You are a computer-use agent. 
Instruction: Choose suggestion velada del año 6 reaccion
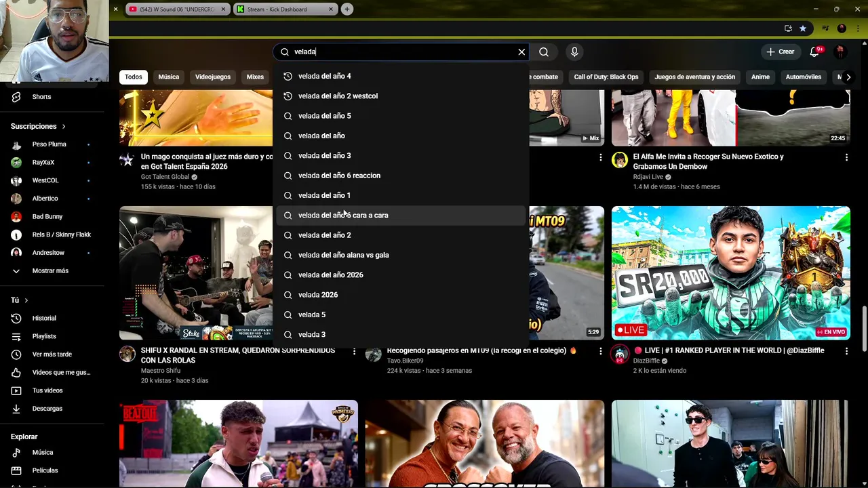(401, 176)
